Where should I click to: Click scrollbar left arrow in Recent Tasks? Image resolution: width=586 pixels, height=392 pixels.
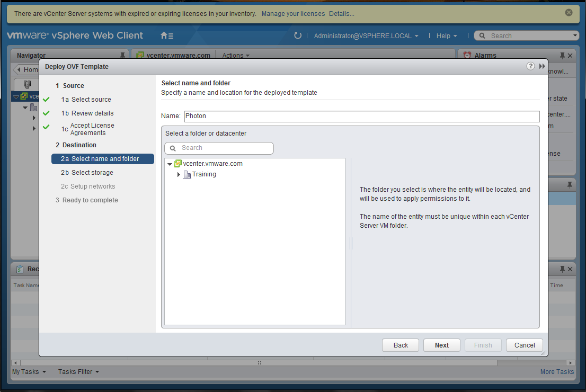[x=15, y=363]
